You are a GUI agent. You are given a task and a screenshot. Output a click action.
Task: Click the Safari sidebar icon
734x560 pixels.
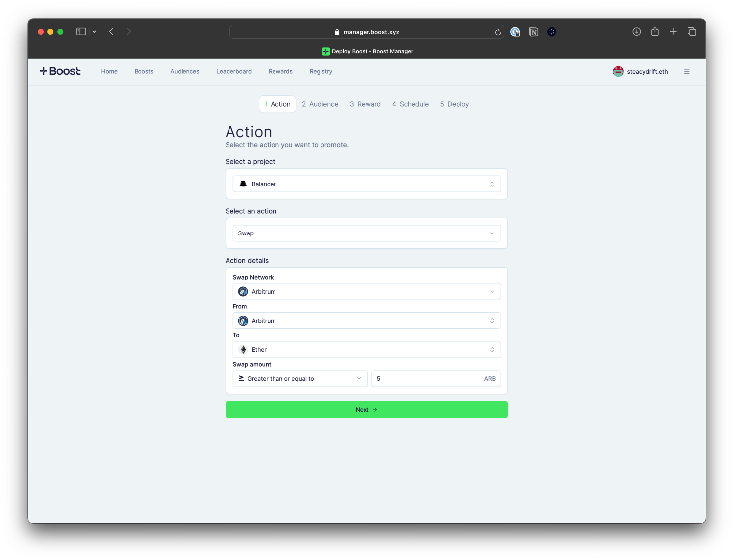[x=80, y=31]
